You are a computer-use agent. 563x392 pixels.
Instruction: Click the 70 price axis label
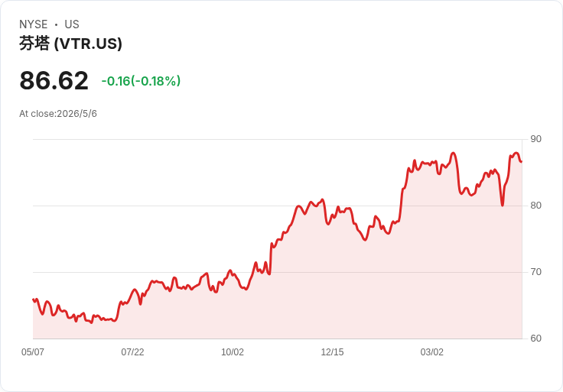click(535, 272)
